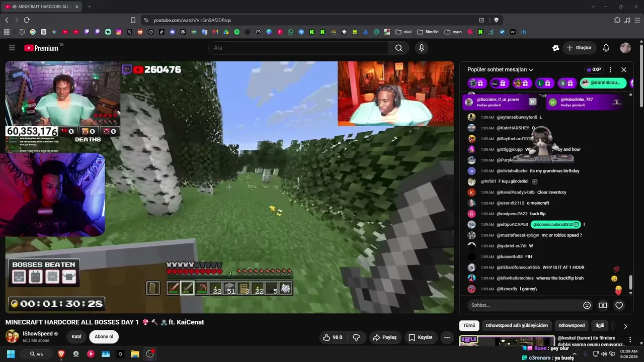Open the chat emoji picker

[x=587, y=305]
